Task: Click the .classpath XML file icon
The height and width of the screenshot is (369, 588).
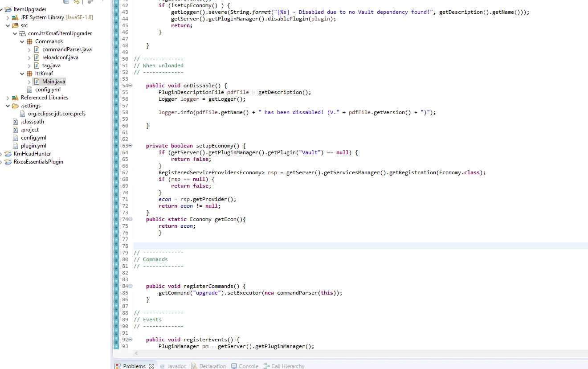Action: point(16,122)
